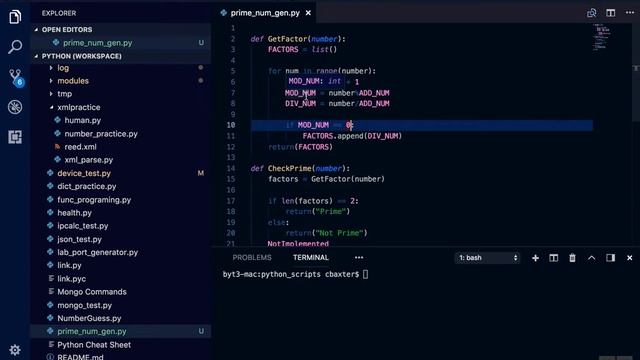Viewport: 640px width, 360px height.
Task: Click line number 14 in gutter
Action: [231, 169]
